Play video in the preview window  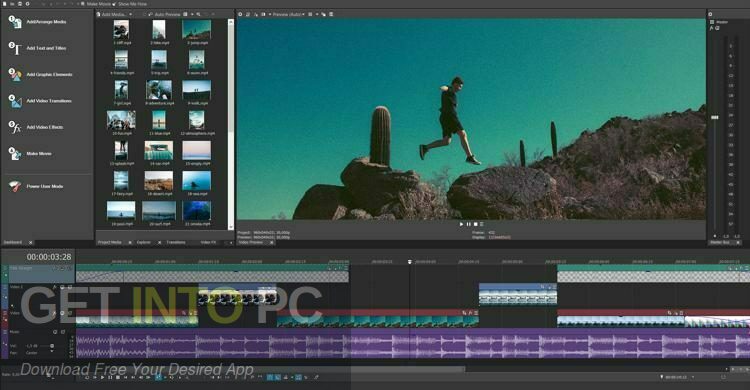coord(461,224)
